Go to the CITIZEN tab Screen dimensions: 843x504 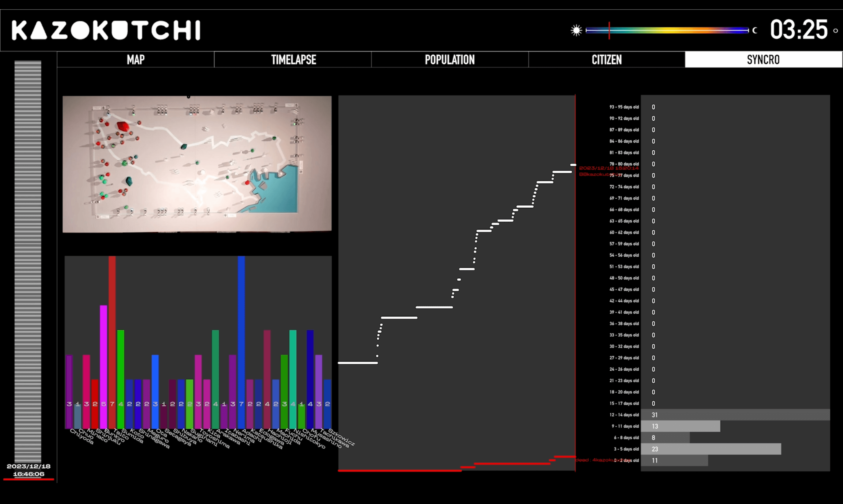click(x=607, y=60)
